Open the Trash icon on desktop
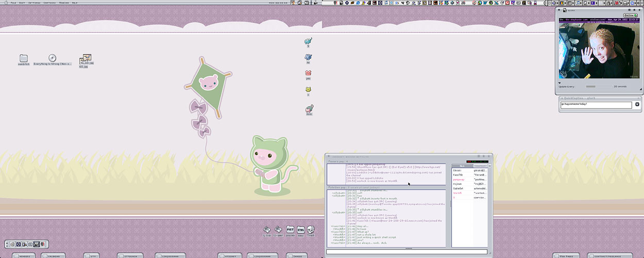The image size is (644, 258). 311,230
